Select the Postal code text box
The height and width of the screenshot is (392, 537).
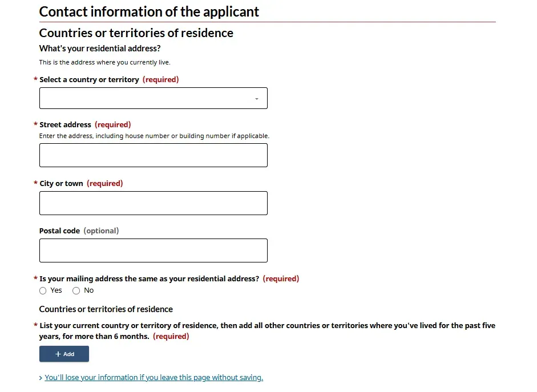coord(153,250)
